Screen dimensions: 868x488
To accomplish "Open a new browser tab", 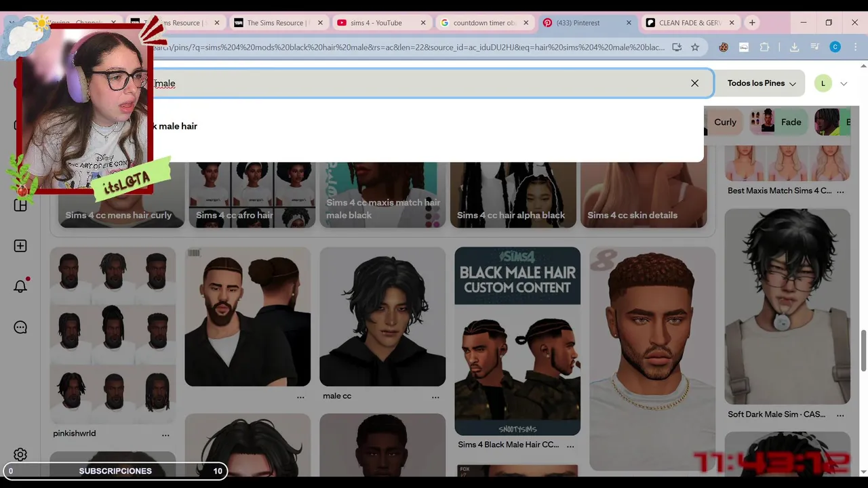I will (x=752, y=22).
